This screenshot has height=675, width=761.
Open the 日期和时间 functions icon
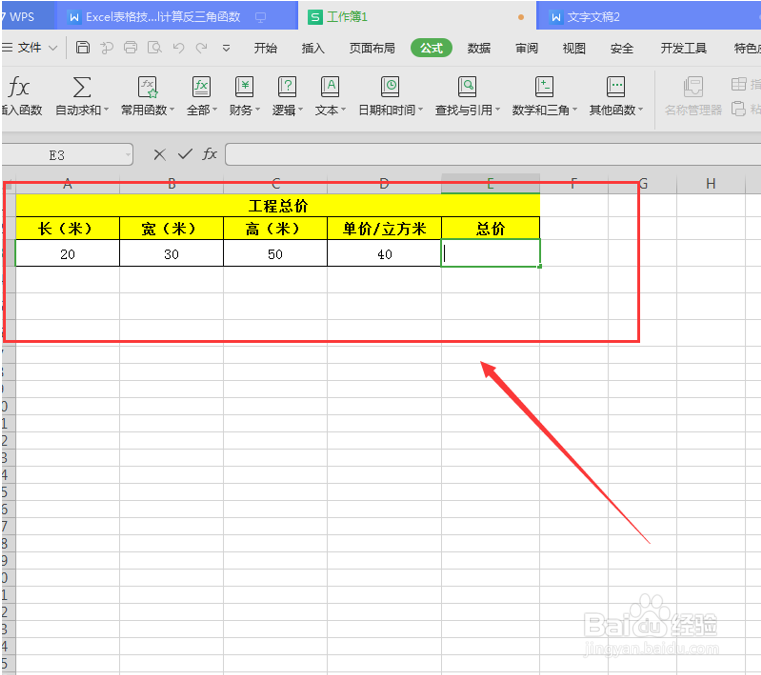pos(390,87)
